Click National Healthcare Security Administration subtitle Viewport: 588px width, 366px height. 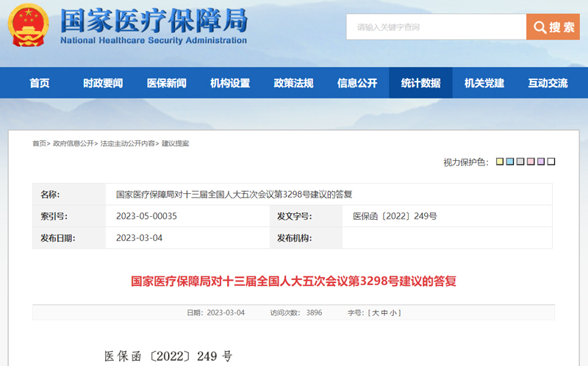pos(154,40)
